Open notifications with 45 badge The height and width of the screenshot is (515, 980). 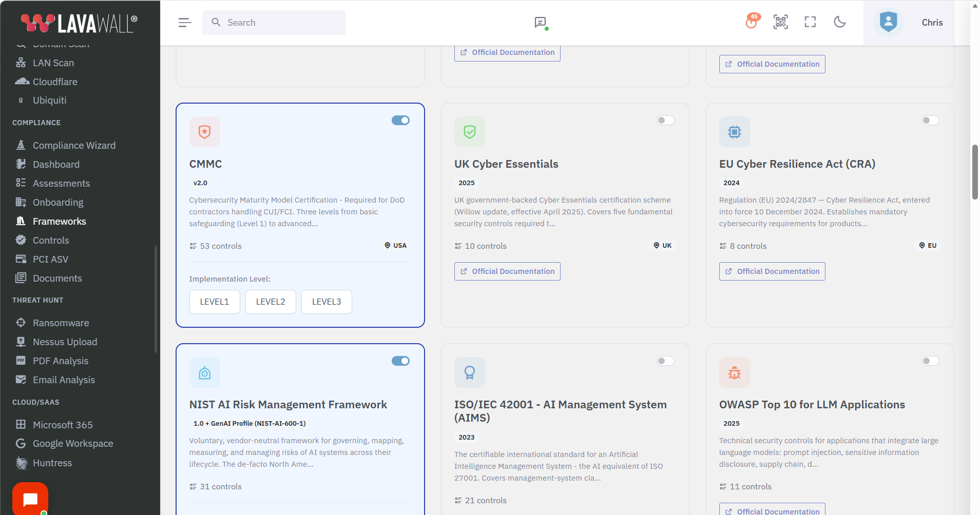752,22
